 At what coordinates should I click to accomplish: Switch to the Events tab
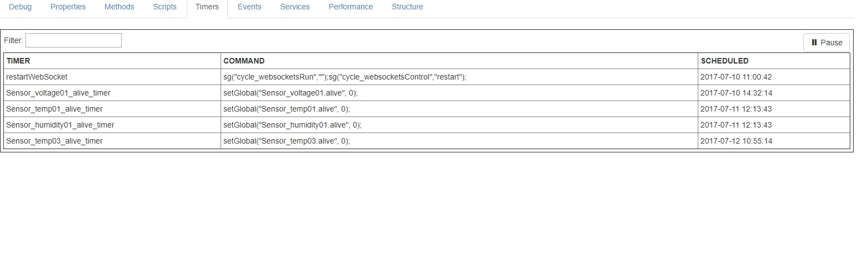click(x=249, y=7)
